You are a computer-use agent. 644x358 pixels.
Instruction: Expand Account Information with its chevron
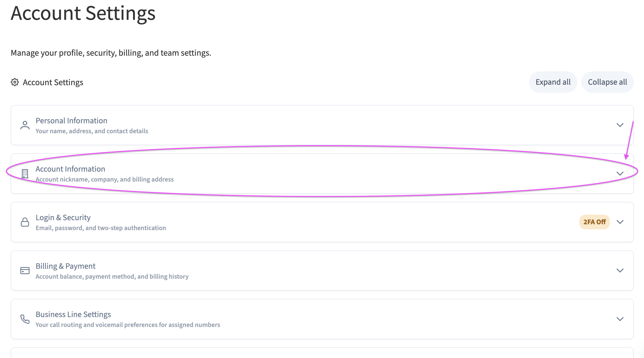coord(620,174)
